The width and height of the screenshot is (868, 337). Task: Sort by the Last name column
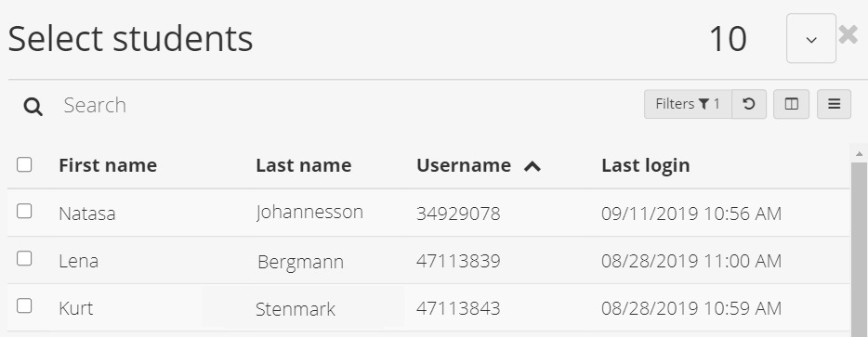303,165
